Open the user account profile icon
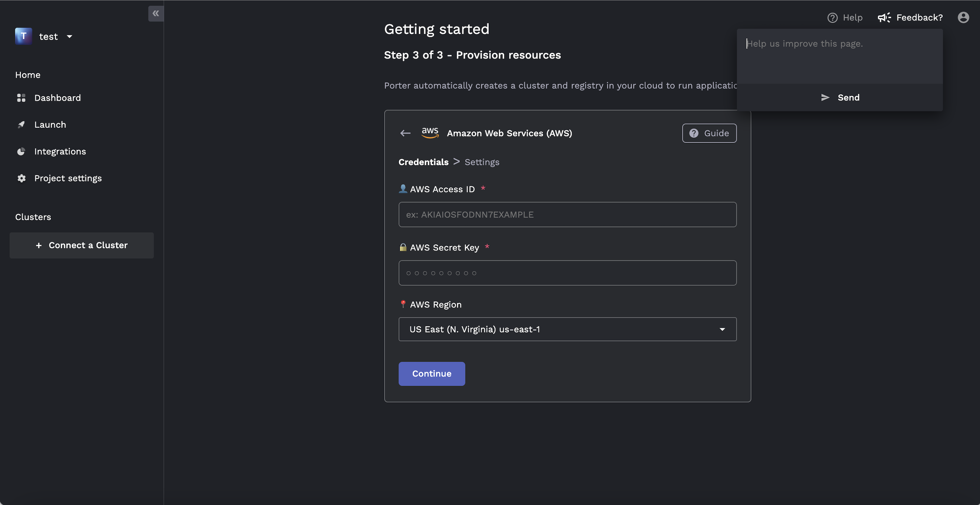Image resolution: width=980 pixels, height=505 pixels. [x=963, y=17]
